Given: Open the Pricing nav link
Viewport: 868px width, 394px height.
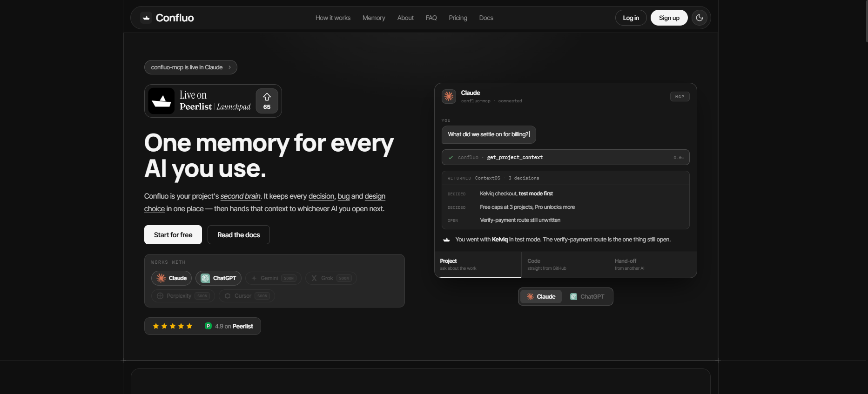Looking at the screenshot, I should pyautogui.click(x=458, y=18).
